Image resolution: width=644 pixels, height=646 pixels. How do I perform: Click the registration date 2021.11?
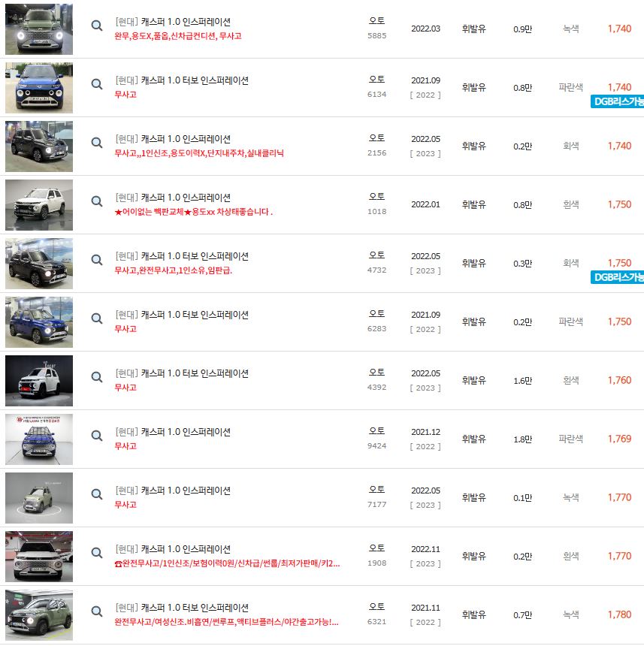(x=425, y=608)
